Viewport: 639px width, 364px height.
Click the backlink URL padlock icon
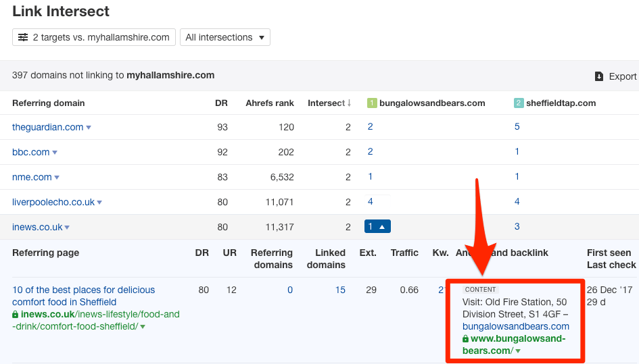[465, 339]
